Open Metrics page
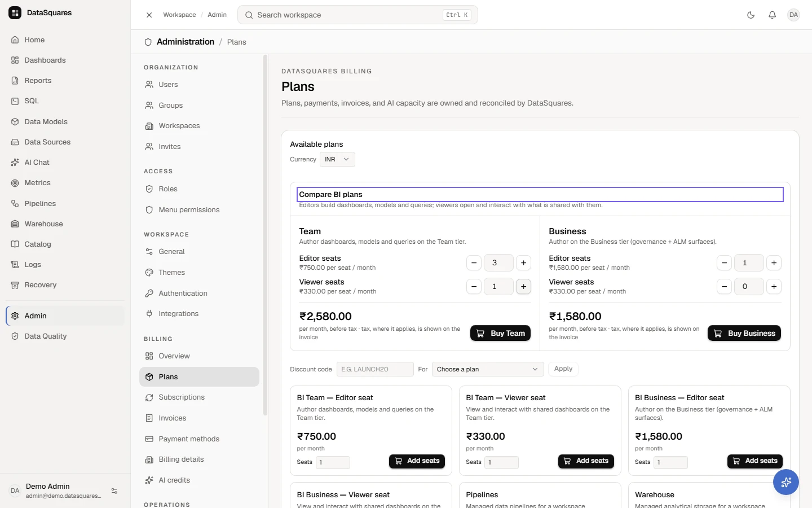Viewport: 812px width, 508px height. point(65,183)
